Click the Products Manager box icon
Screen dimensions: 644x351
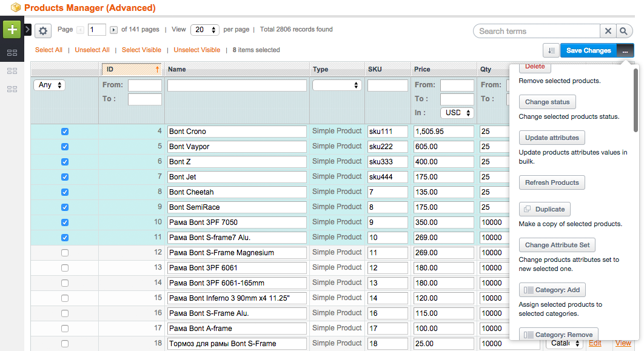(16, 7)
